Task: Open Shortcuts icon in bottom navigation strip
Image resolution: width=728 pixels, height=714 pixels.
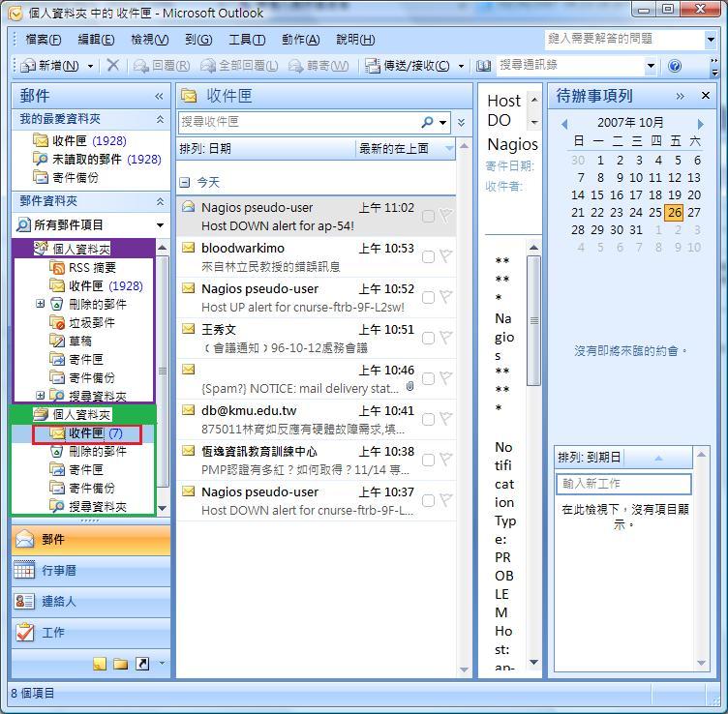Action: [x=142, y=664]
